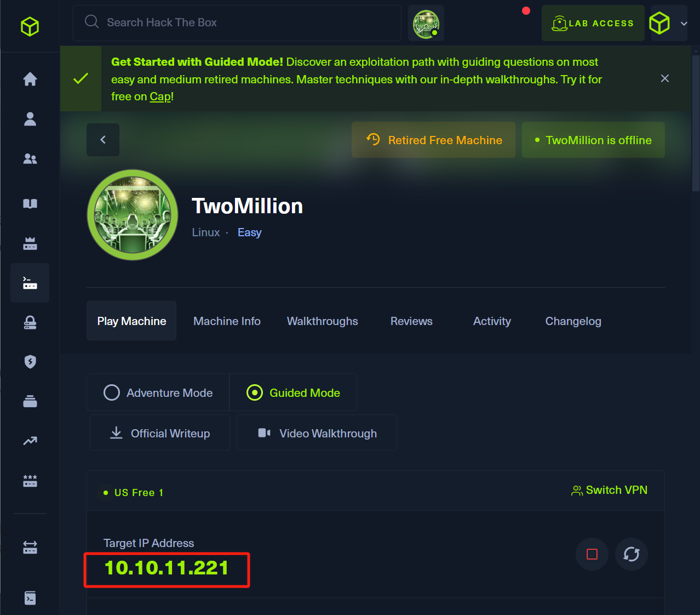Viewport: 700px width, 615px height.
Task: Open the Activity tab
Action: (492, 321)
